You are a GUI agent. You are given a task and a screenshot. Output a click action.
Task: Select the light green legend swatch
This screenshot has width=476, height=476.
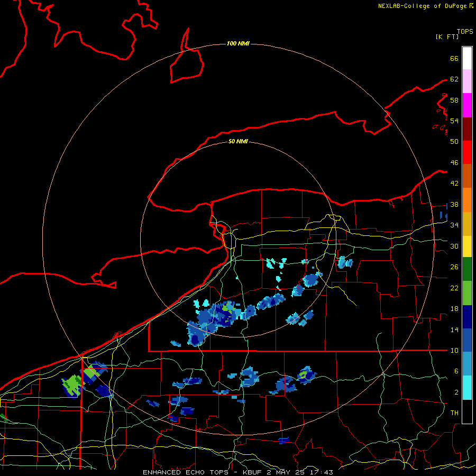[x=467, y=293]
